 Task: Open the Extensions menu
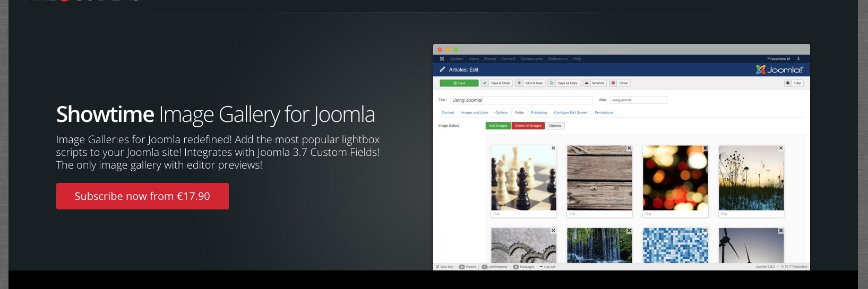[557, 59]
